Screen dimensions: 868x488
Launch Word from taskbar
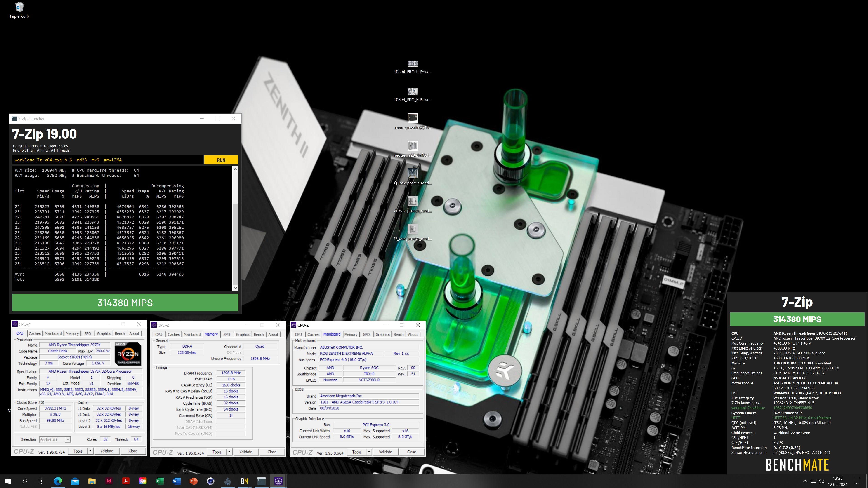[x=177, y=481]
